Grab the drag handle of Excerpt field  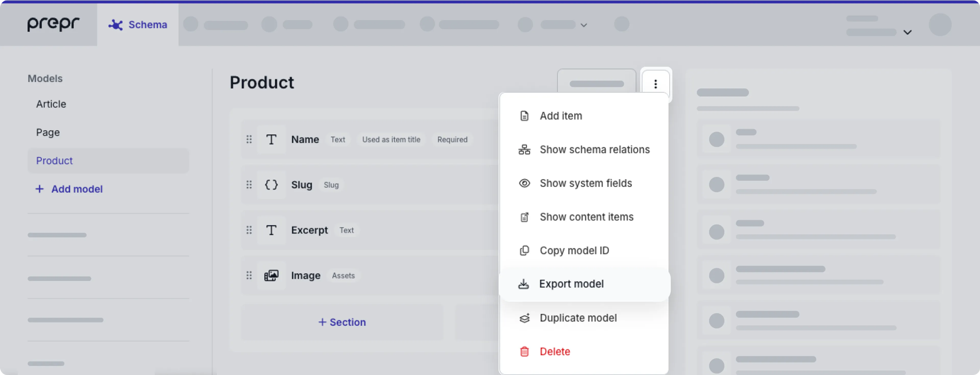[x=249, y=230]
